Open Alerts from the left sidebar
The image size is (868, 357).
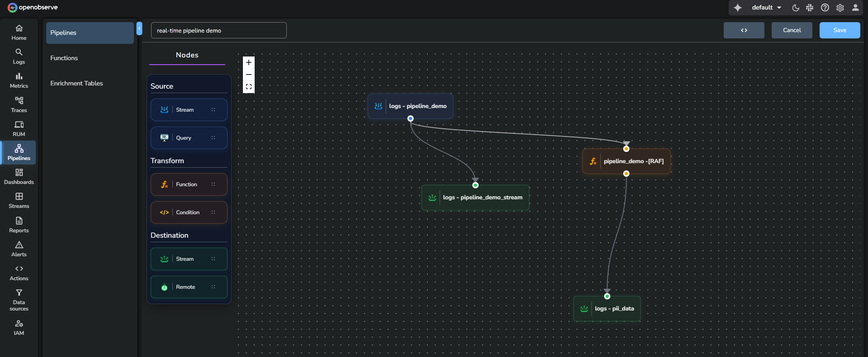click(x=19, y=249)
